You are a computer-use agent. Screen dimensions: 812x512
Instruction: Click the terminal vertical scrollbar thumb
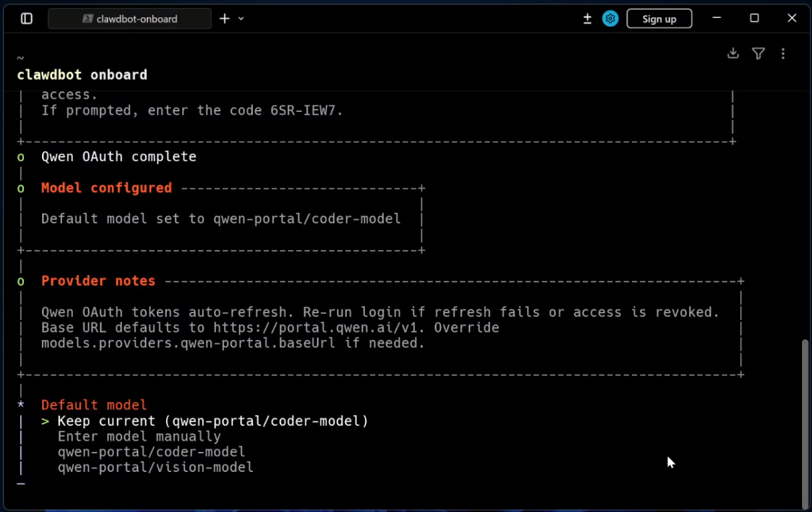click(x=805, y=423)
